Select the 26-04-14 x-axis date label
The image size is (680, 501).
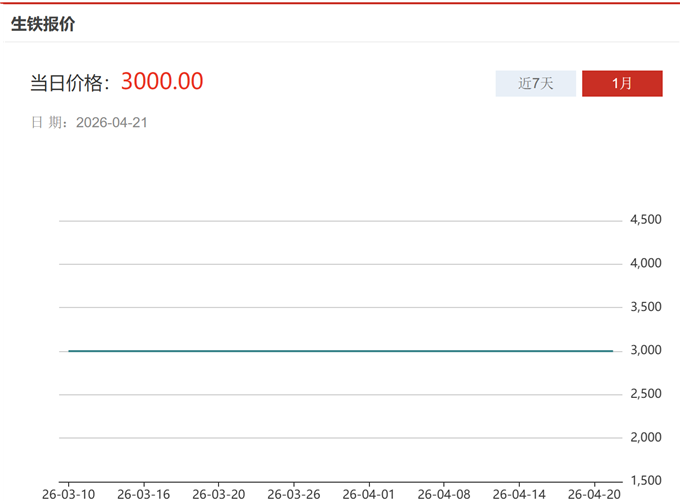click(x=519, y=493)
